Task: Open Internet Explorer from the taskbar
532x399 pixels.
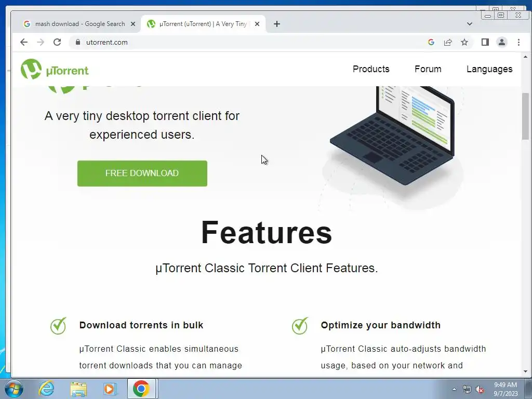Action: coord(46,389)
